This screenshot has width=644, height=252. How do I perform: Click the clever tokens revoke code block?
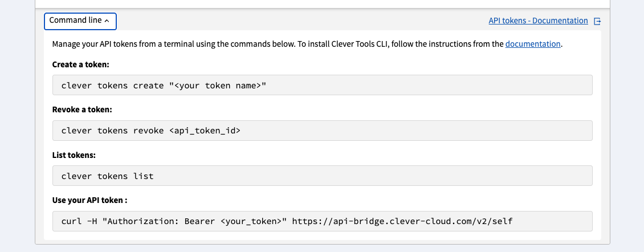(x=322, y=131)
